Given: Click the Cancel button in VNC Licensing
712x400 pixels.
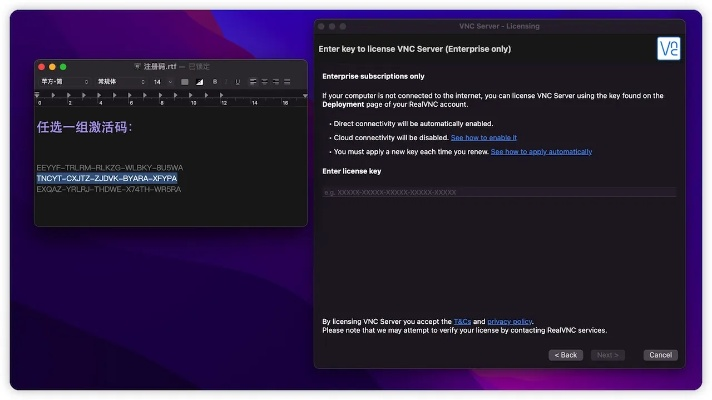Looking at the screenshot, I should point(660,355).
